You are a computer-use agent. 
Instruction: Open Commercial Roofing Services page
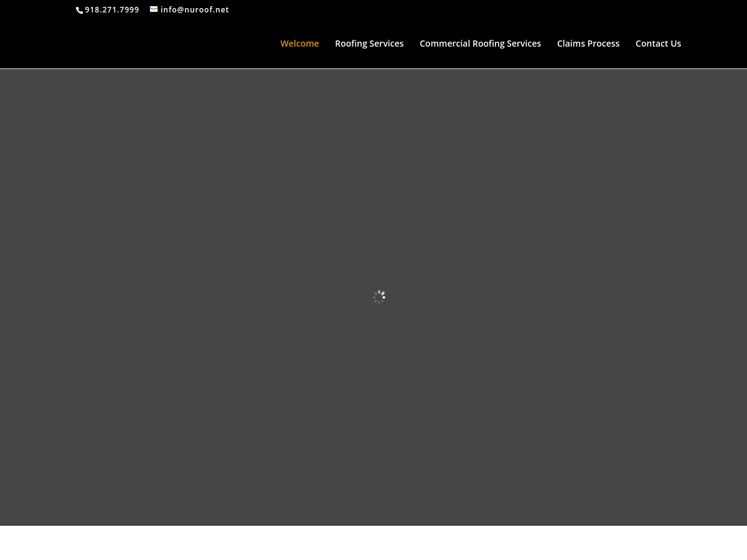480,44
